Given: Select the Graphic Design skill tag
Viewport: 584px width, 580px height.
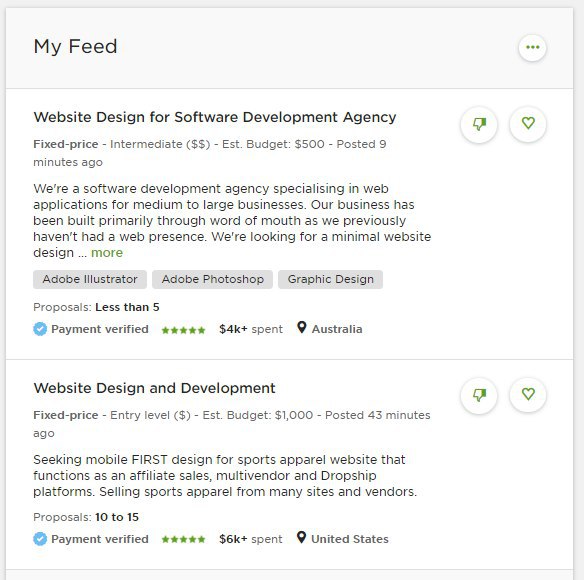Looking at the screenshot, I should click(330, 279).
